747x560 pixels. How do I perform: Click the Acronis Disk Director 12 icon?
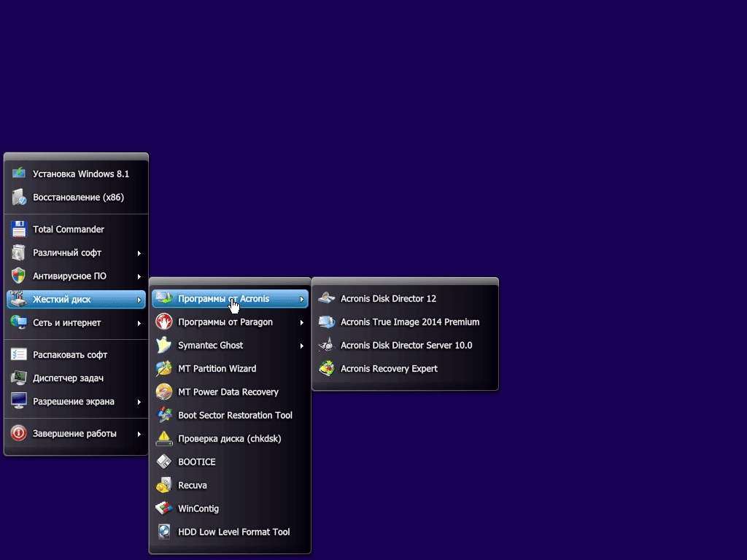point(327,298)
